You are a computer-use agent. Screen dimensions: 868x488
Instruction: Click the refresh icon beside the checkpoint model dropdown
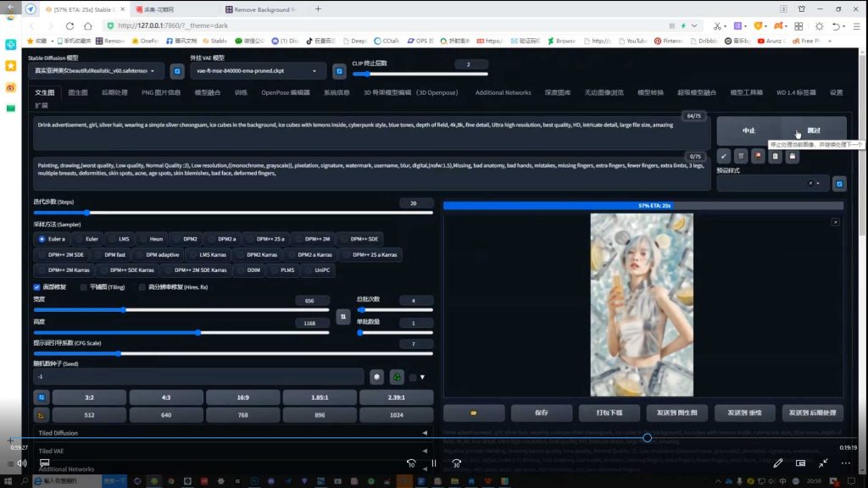177,71
